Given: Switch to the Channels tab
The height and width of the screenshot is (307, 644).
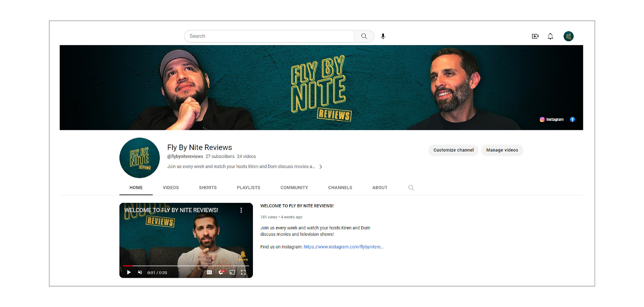Looking at the screenshot, I should (x=340, y=188).
